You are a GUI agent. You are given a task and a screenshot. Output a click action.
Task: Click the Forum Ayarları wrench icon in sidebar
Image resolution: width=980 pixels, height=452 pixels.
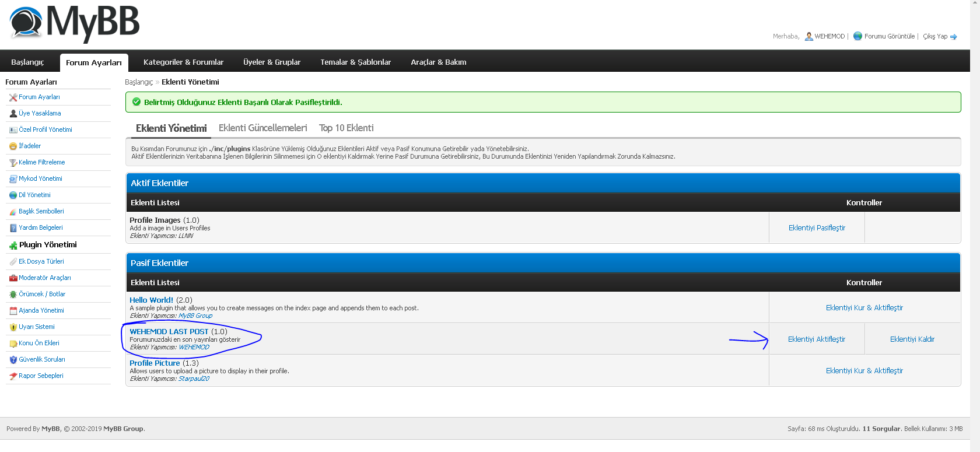pyautogui.click(x=13, y=97)
